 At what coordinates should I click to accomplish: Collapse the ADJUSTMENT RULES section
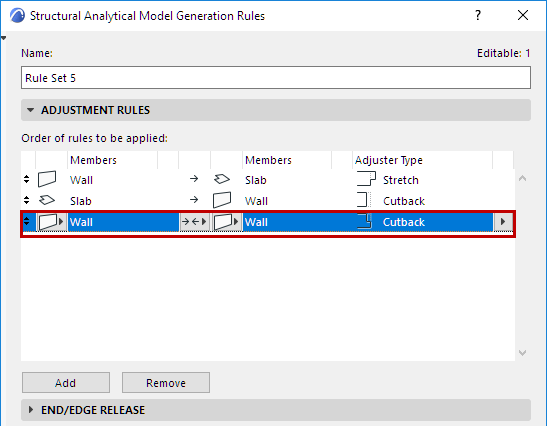pos(31,110)
